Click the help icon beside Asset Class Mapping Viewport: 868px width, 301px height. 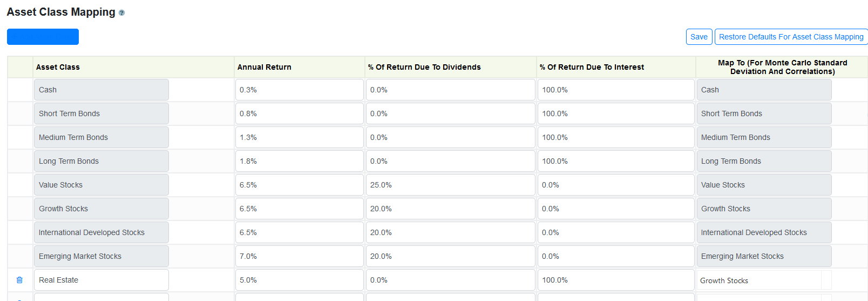tap(121, 13)
